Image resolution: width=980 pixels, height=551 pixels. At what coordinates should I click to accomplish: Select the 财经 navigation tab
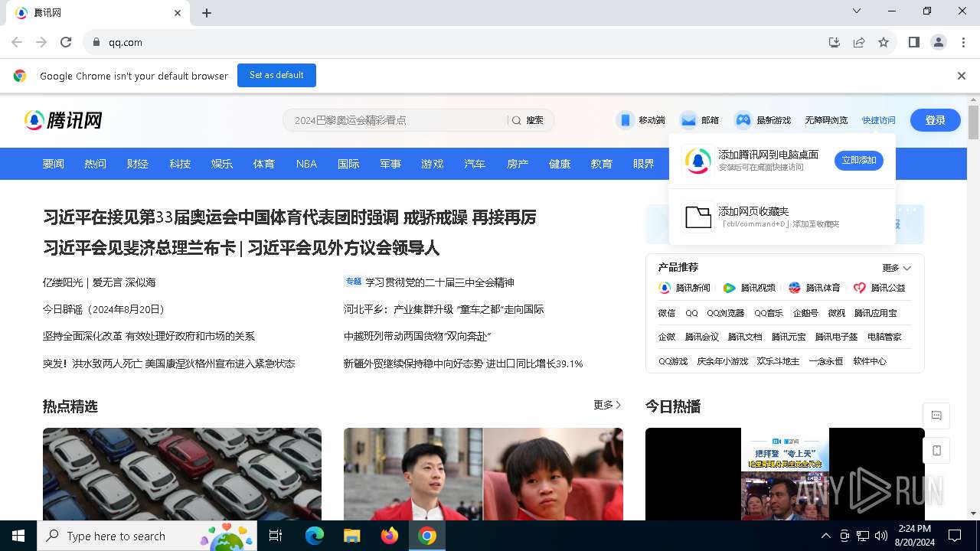tap(138, 164)
